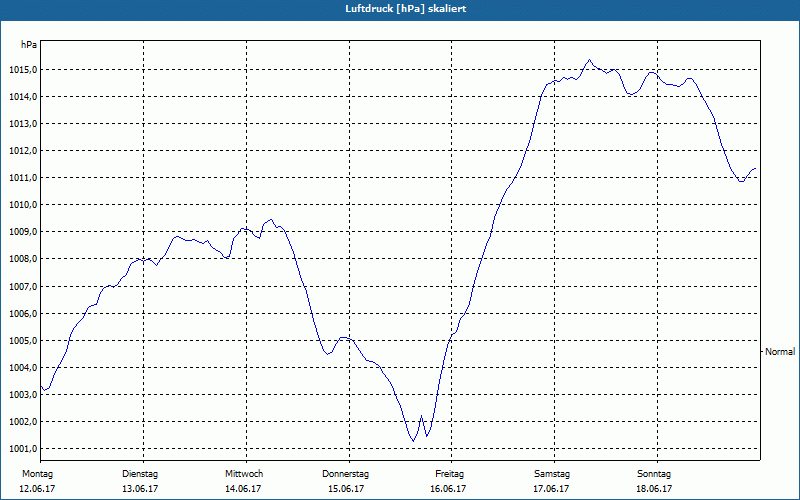800x500 pixels.
Task: Select the 1015,0 y-axis label
Action: pyautogui.click(x=23, y=69)
